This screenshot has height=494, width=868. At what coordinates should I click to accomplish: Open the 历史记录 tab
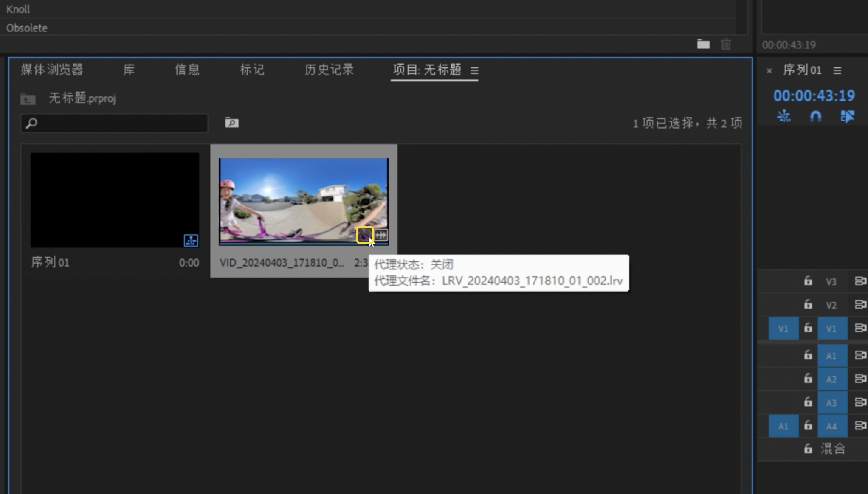(328, 70)
